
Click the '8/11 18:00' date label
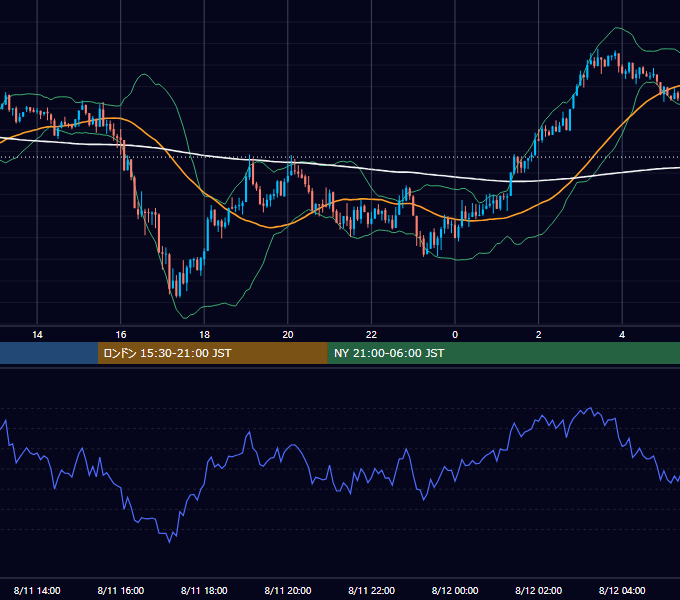click(204, 590)
